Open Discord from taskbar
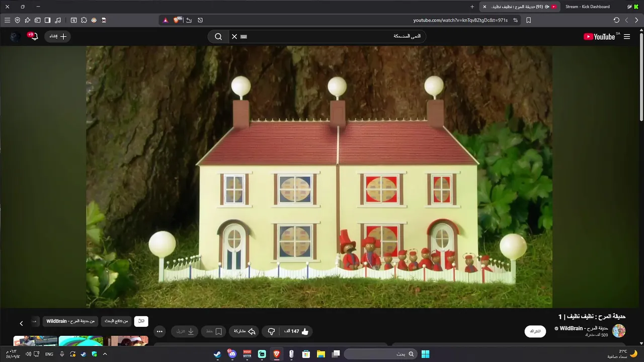 [x=231, y=354]
